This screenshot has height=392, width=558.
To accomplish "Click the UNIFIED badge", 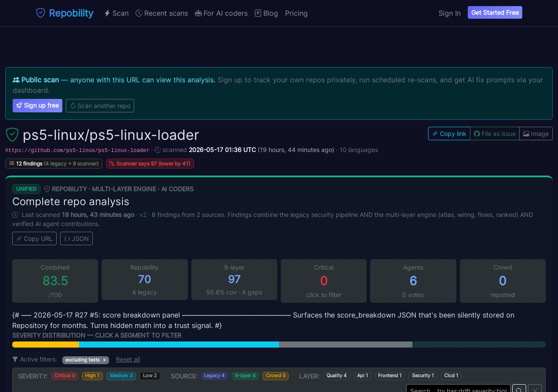I will [x=26, y=189].
